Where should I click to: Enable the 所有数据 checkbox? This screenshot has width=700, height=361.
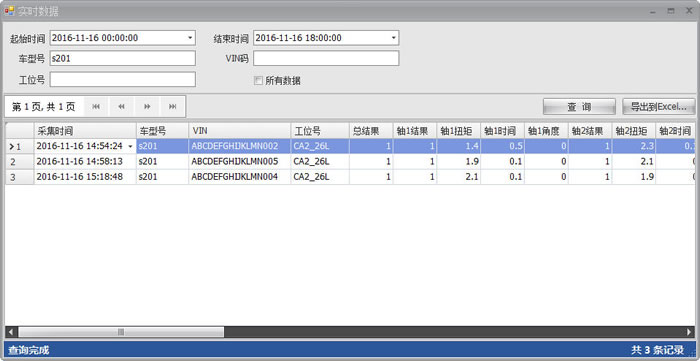tap(258, 81)
